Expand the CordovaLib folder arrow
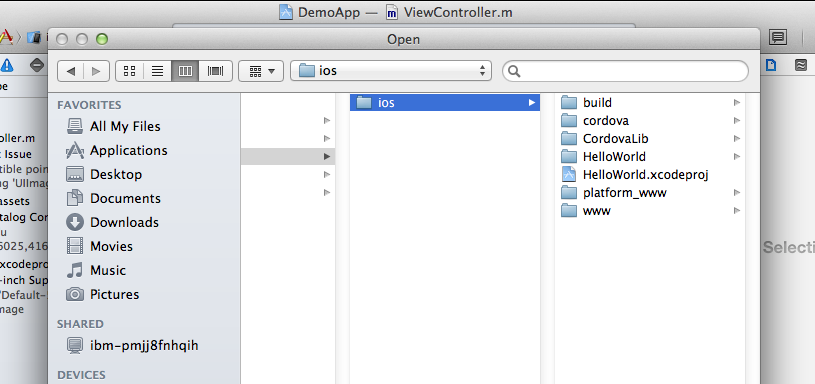Screen dimensions: 815x384 736,139
